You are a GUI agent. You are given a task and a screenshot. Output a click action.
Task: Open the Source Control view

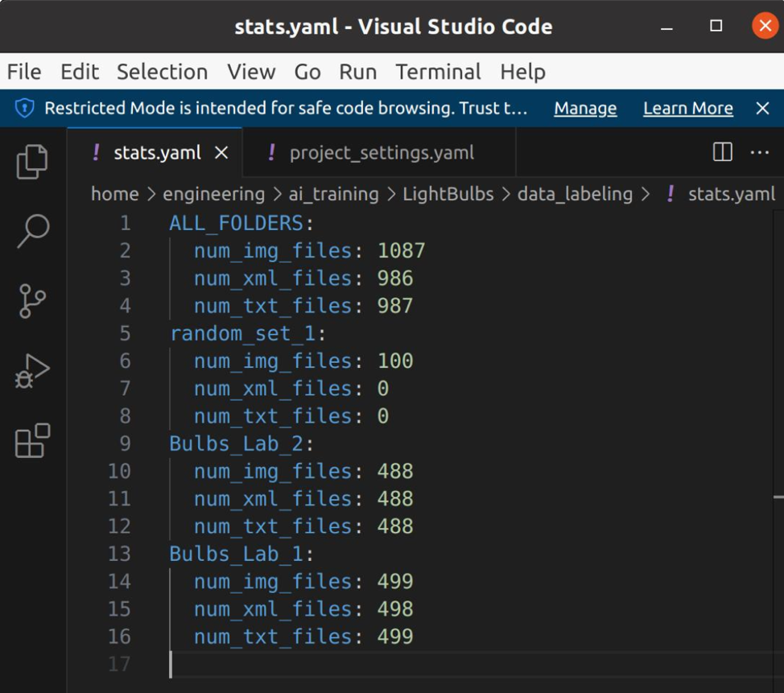32,301
